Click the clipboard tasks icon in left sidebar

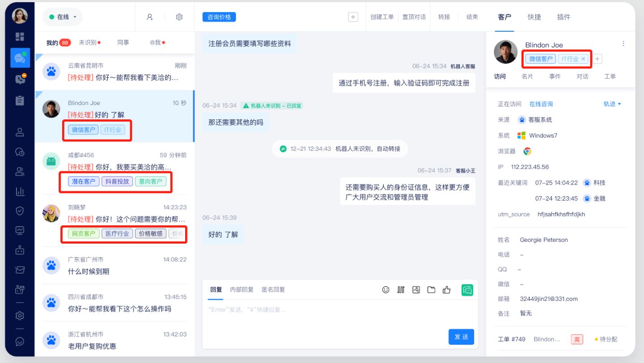coord(20,101)
